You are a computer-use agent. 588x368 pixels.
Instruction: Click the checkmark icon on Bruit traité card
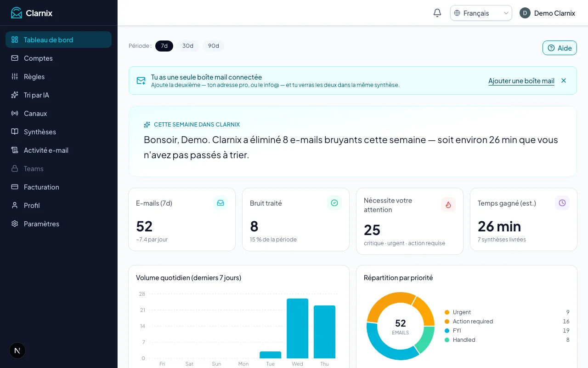334,203
